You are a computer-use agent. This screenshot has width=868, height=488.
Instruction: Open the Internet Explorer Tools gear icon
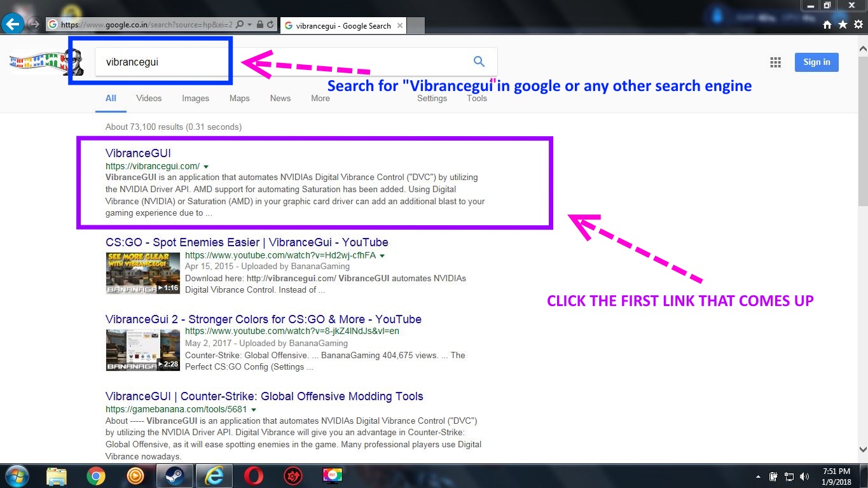coord(857,25)
